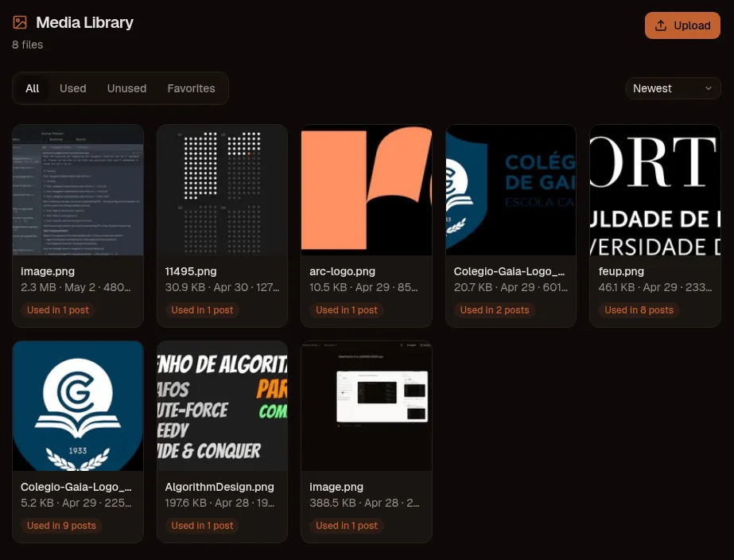Click '2.3 MB · May 2' file details
Screen dimensions: 734x560
[76, 287]
